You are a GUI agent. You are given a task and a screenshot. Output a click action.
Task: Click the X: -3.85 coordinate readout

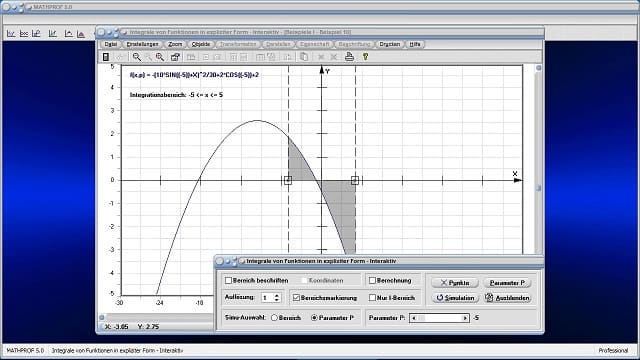(x=117, y=327)
